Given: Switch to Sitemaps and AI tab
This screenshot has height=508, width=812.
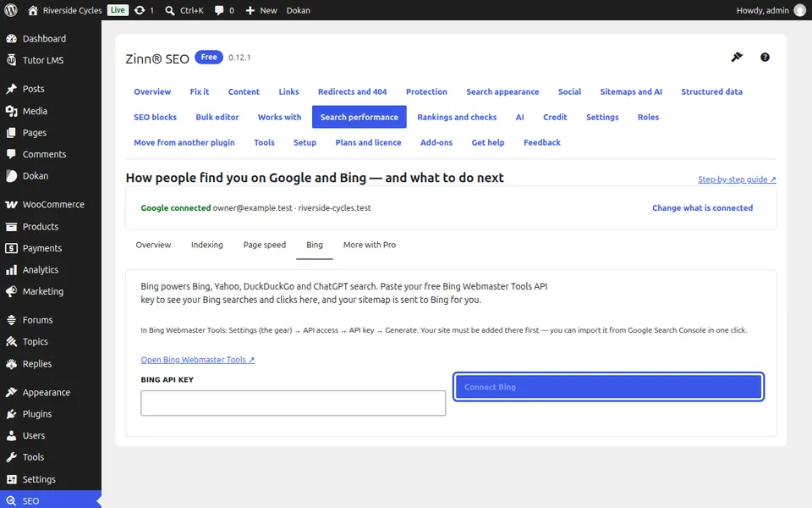Looking at the screenshot, I should (631, 91).
